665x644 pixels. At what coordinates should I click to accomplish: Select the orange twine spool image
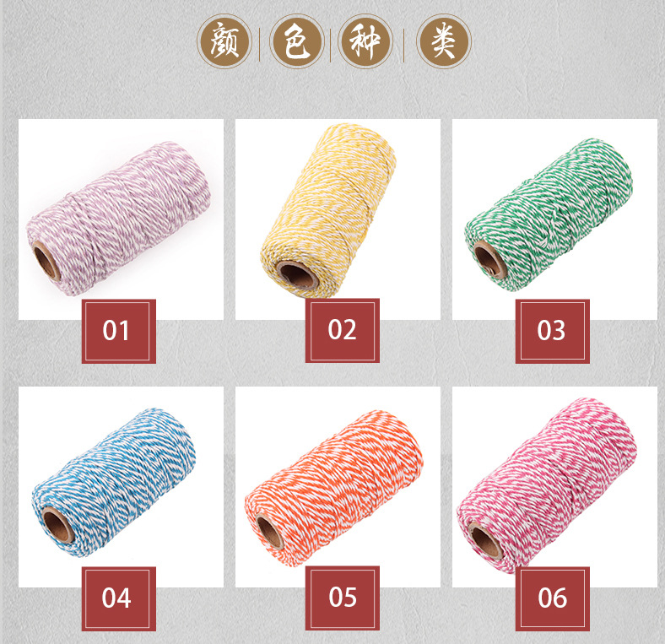pyautogui.click(x=334, y=488)
